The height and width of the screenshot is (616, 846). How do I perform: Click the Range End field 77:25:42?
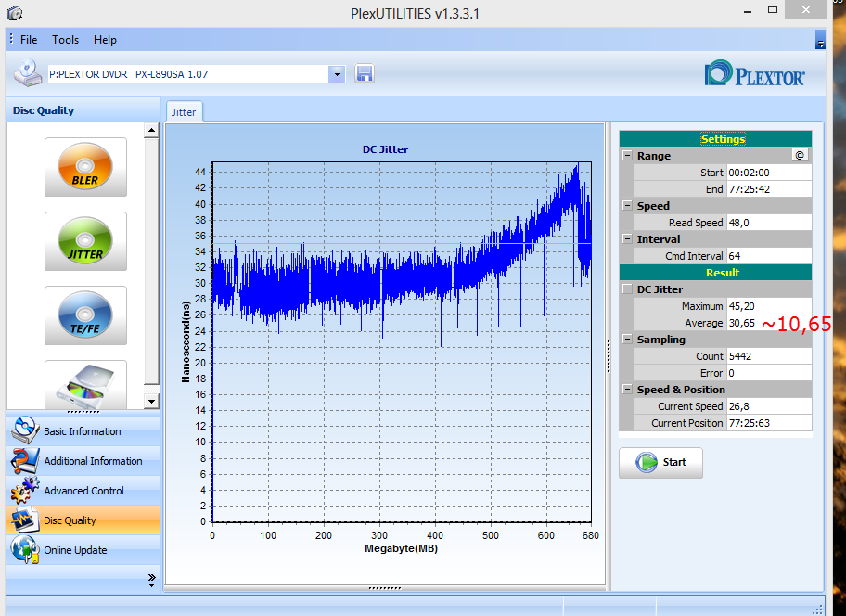[769, 189]
